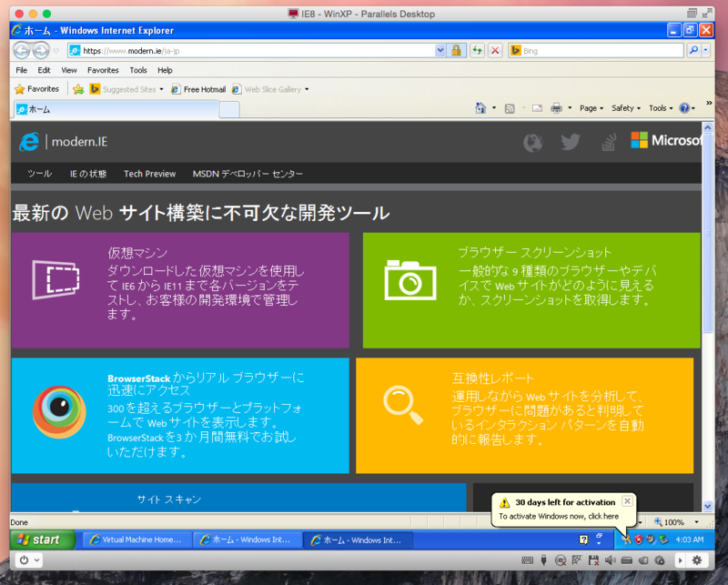Open Windows Security Center shield in system tray
728x585 pixels.
tap(639, 539)
